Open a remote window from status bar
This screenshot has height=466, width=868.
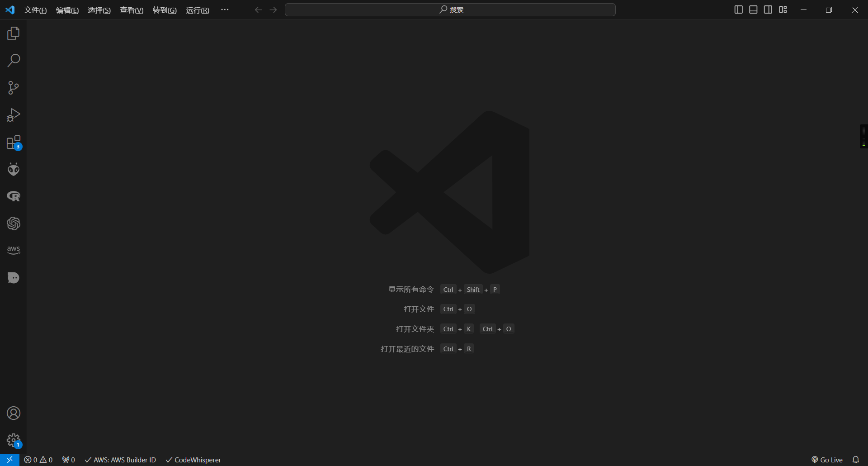coord(9,460)
